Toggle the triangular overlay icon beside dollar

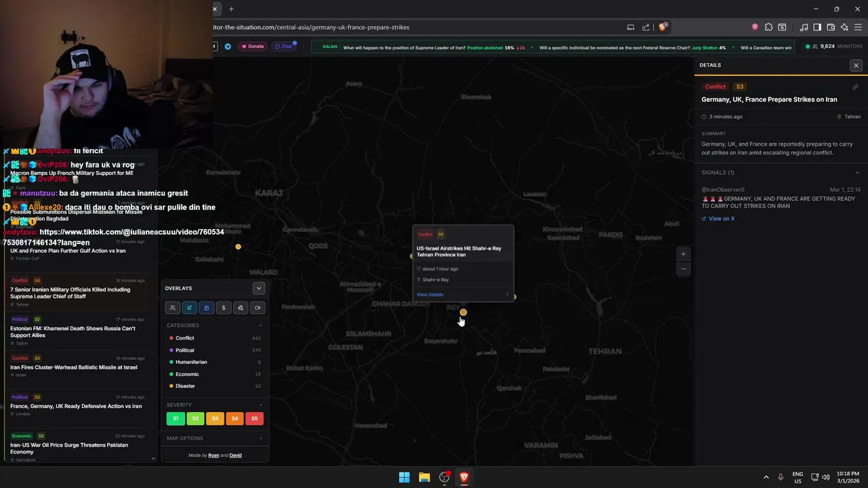(x=240, y=308)
